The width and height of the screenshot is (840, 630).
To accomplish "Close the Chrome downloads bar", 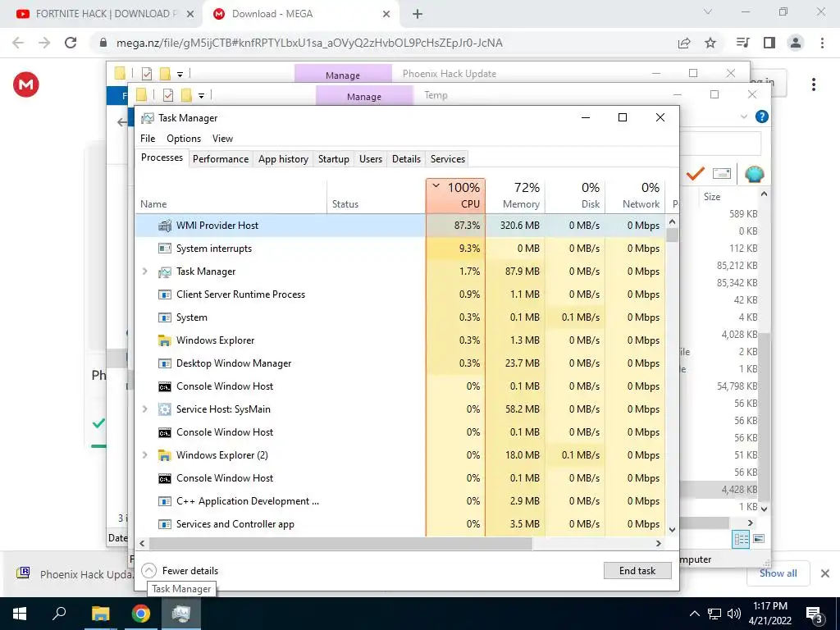I will [x=825, y=573].
